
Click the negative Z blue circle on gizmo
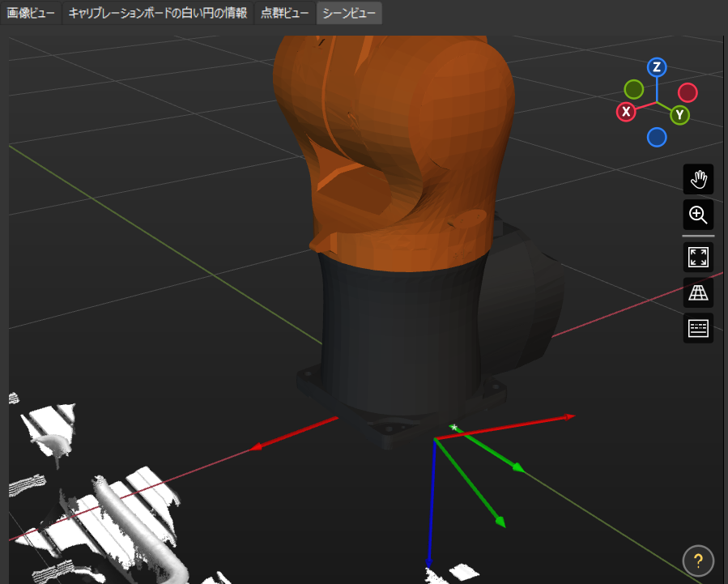click(x=657, y=138)
